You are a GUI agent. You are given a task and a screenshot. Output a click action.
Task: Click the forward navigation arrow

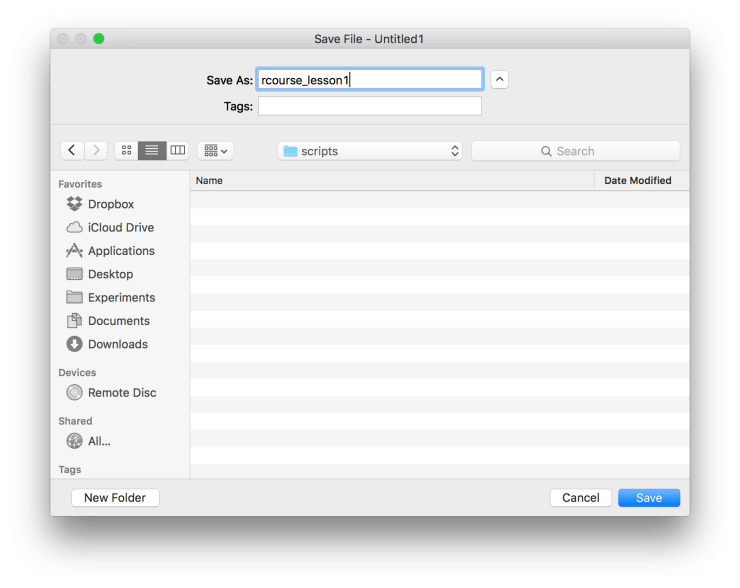96,150
